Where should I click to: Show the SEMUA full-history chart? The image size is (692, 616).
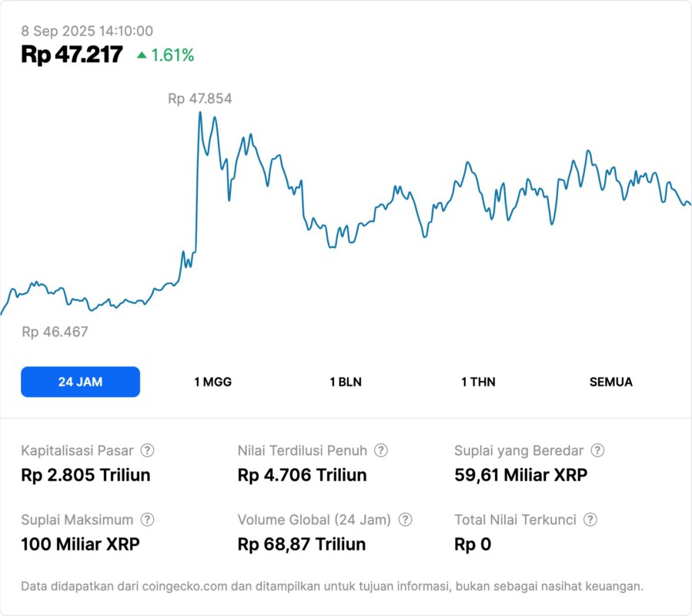(x=611, y=381)
